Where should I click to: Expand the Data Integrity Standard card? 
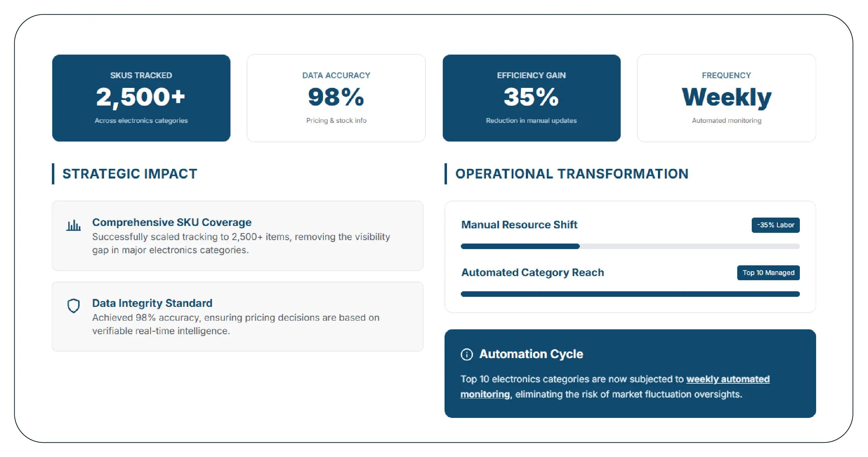[x=237, y=316]
